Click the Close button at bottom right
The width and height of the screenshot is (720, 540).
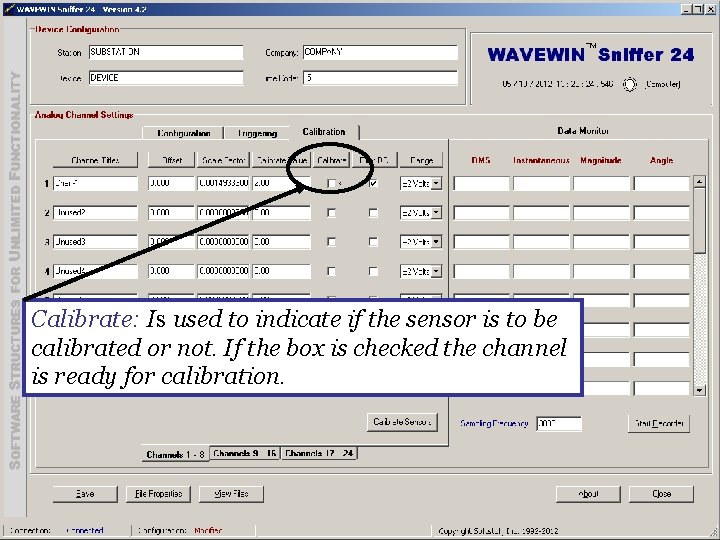pos(661,494)
